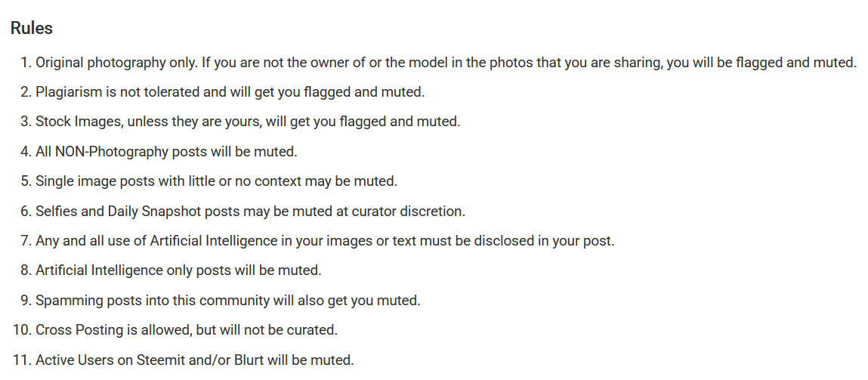The image size is (868, 380).
Task: Click the rule stating plagiarism is not tolerated
Action: pos(230,92)
